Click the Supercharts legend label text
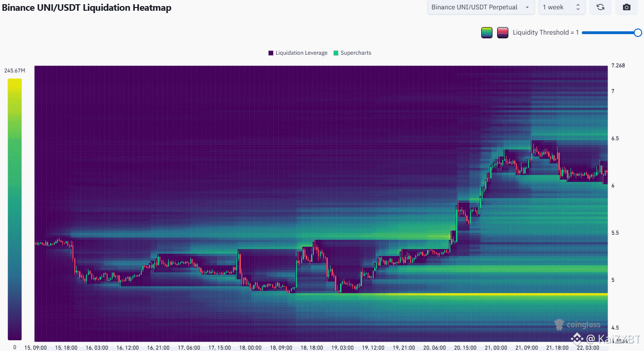The image size is (644, 351). (x=356, y=53)
